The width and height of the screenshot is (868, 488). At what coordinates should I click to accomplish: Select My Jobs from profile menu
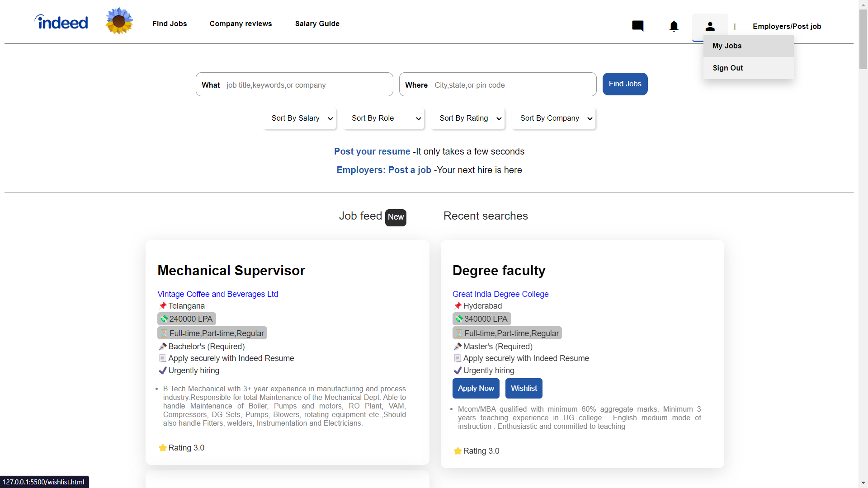click(748, 46)
